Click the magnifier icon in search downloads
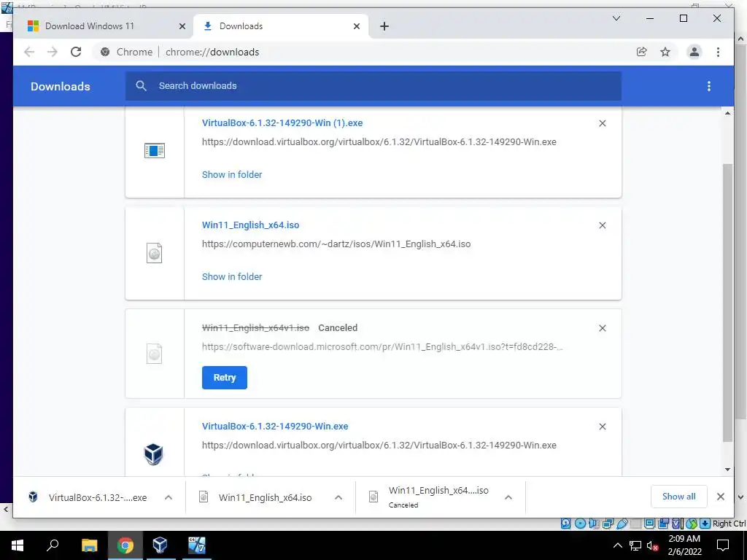 coord(141,86)
